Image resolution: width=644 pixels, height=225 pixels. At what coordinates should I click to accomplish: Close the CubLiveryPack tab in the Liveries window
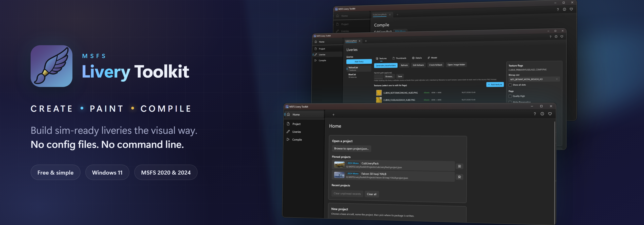click(x=359, y=41)
